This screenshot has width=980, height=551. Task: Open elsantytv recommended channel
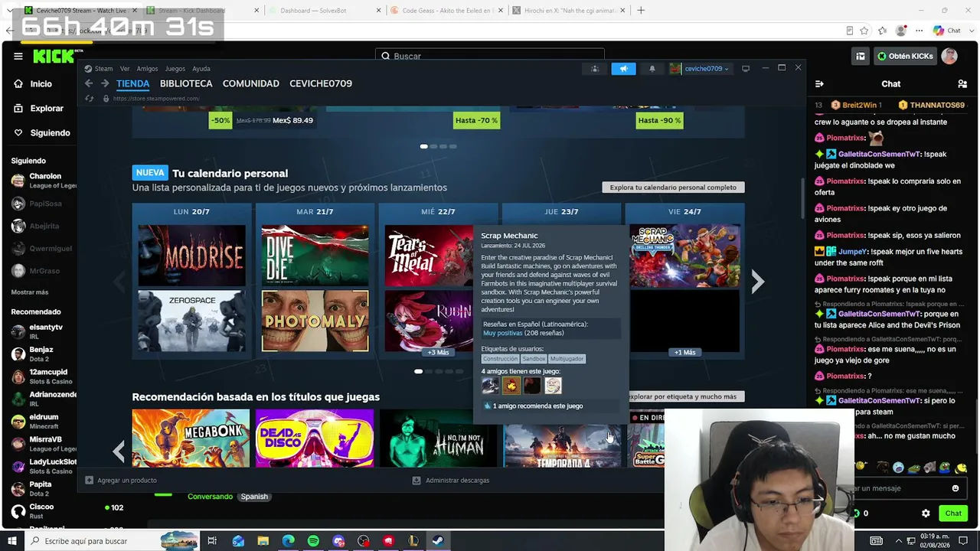tap(44, 331)
